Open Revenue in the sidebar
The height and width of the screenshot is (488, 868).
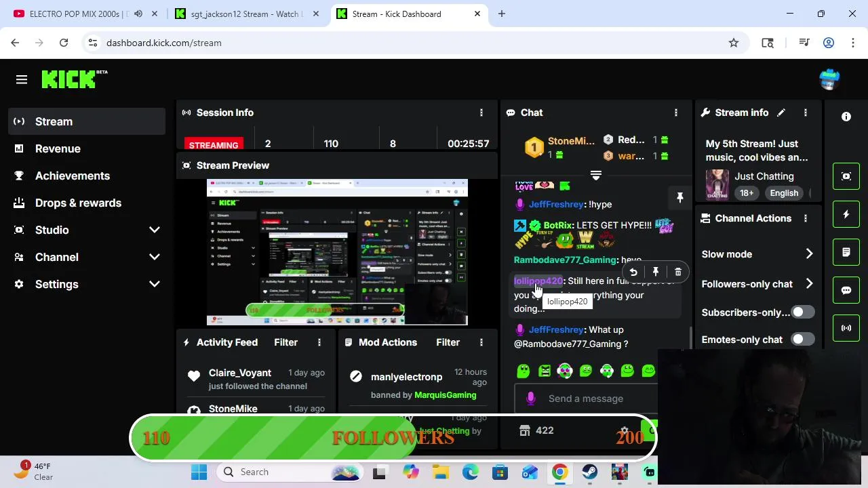pyautogui.click(x=87, y=148)
